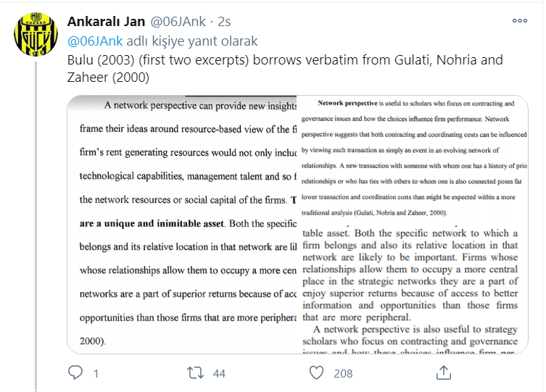Open Ankaralı Jan display name
The width and height of the screenshot is (546, 392).
[x=106, y=22]
